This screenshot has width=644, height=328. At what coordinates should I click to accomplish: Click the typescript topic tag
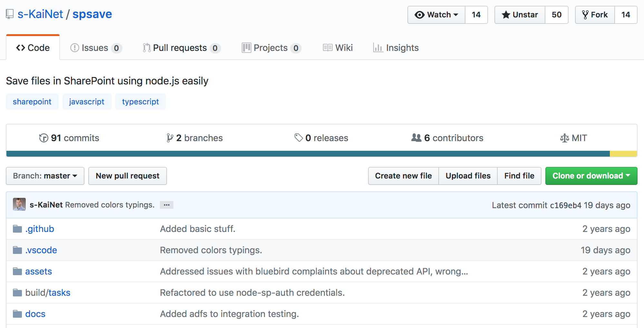click(141, 101)
